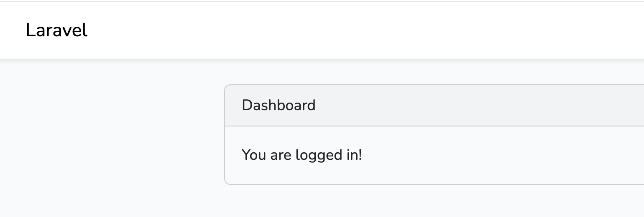Click the Laravel brand link
This screenshot has width=644, height=217.
56,30
